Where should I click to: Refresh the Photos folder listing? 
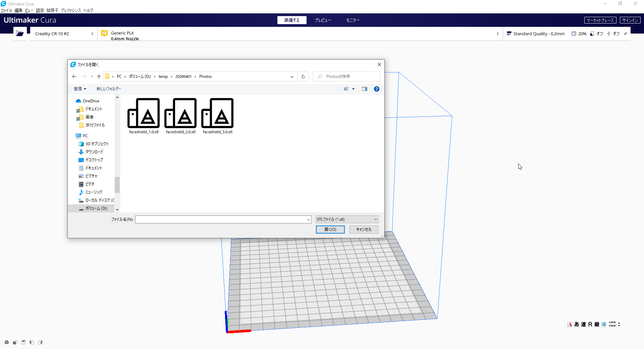[303, 77]
